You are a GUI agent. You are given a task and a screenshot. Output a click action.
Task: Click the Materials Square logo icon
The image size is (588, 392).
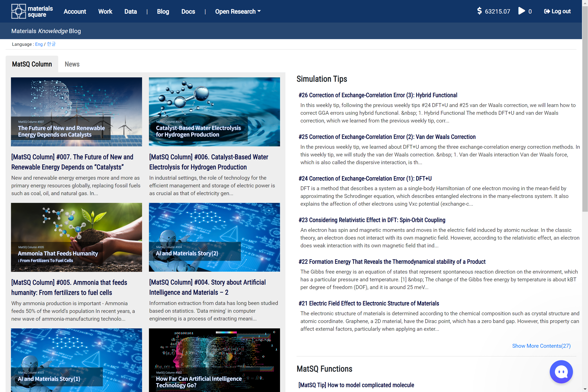(x=18, y=11)
